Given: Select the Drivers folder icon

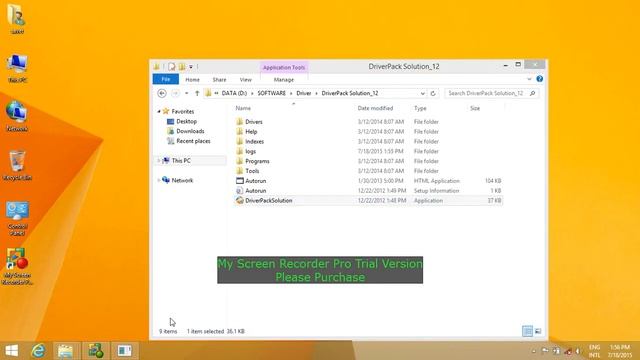Looking at the screenshot, I should click(240, 122).
